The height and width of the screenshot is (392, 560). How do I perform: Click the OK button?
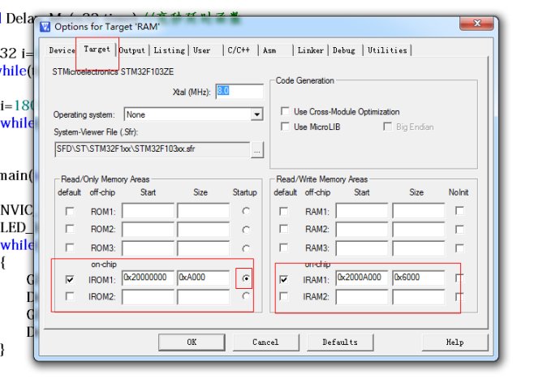pyautogui.click(x=192, y=342)
